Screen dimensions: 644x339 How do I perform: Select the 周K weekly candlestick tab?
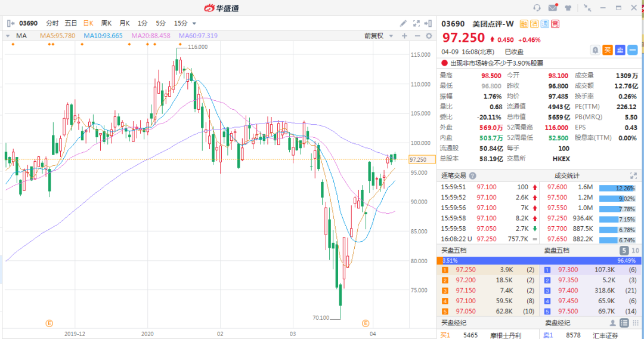[106, 23]
